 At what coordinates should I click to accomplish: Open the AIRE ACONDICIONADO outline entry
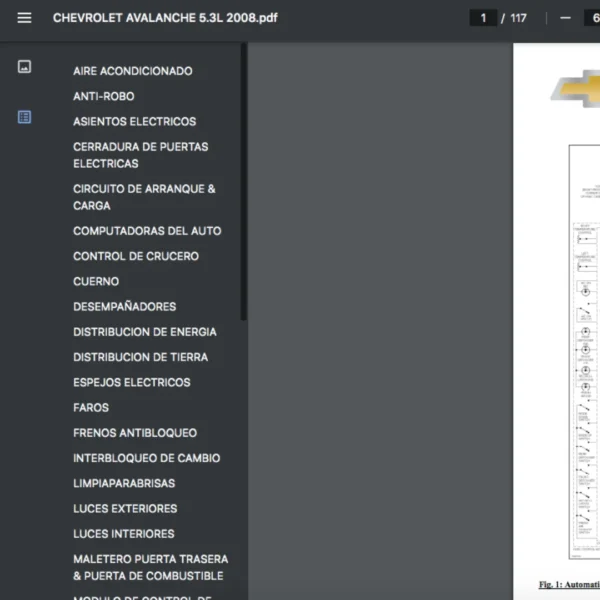132,71
